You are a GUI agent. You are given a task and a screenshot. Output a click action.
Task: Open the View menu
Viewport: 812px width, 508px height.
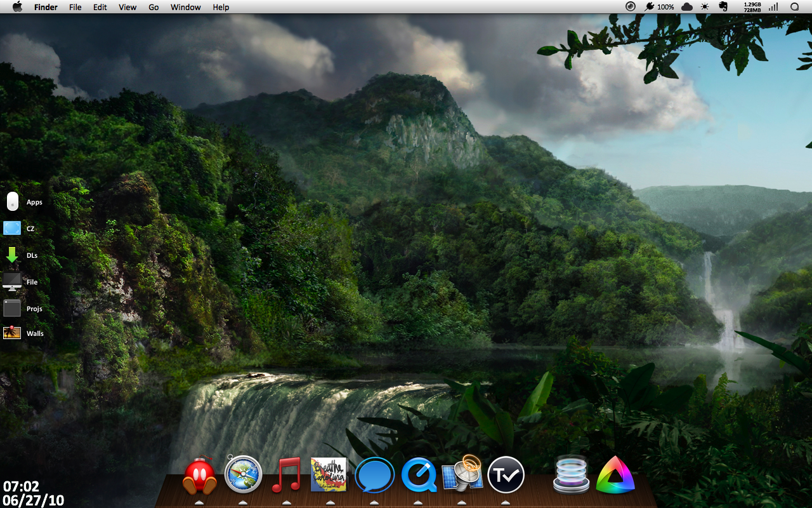coord(128,7)
